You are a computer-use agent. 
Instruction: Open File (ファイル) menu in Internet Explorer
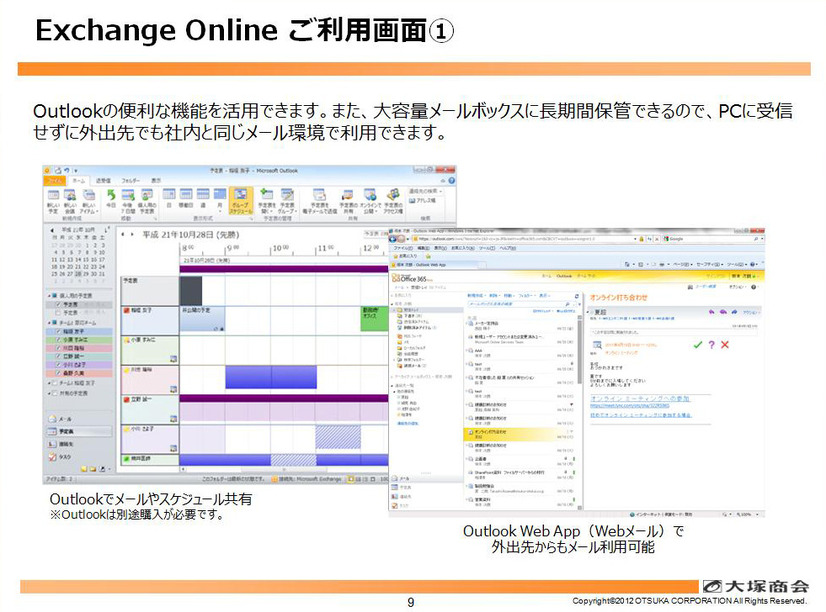pos(404,248)
